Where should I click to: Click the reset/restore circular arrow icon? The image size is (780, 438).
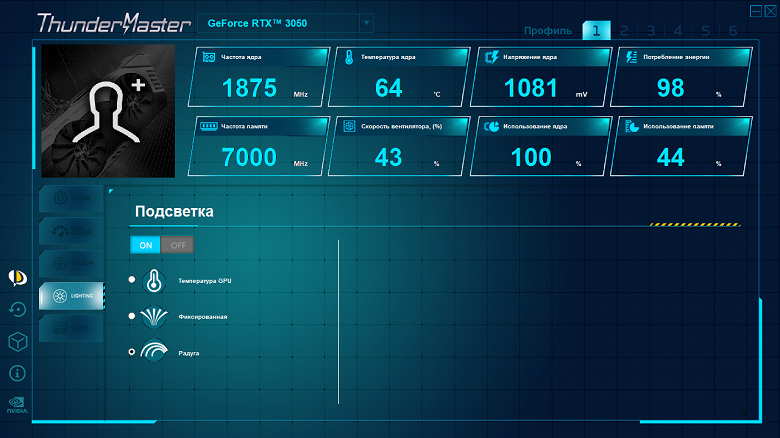(x=17, y=310)
